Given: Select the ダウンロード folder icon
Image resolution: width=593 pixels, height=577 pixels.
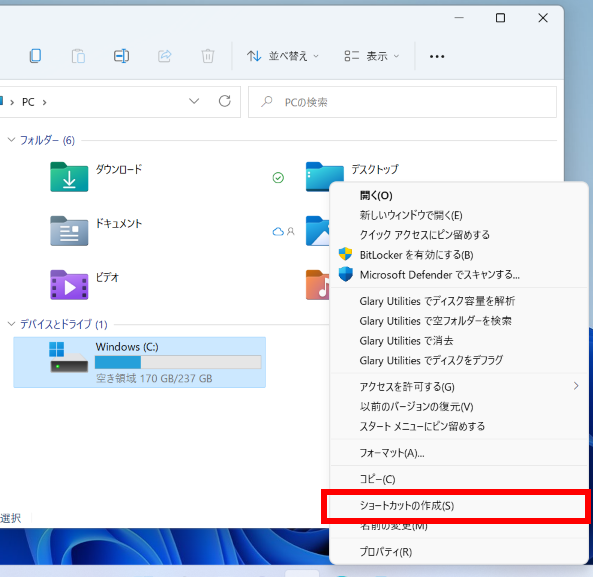Looking at the screenshot, I should click(x=69, y=177).
